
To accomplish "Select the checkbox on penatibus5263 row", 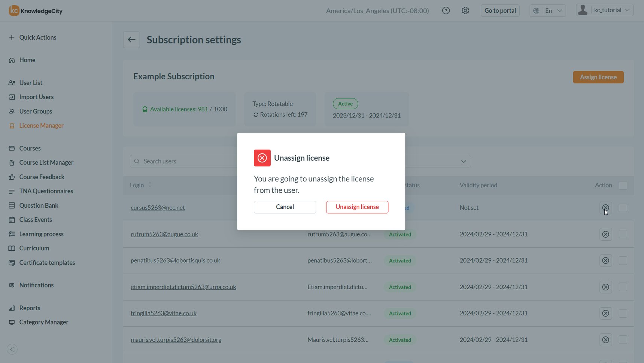I will 623,260.
